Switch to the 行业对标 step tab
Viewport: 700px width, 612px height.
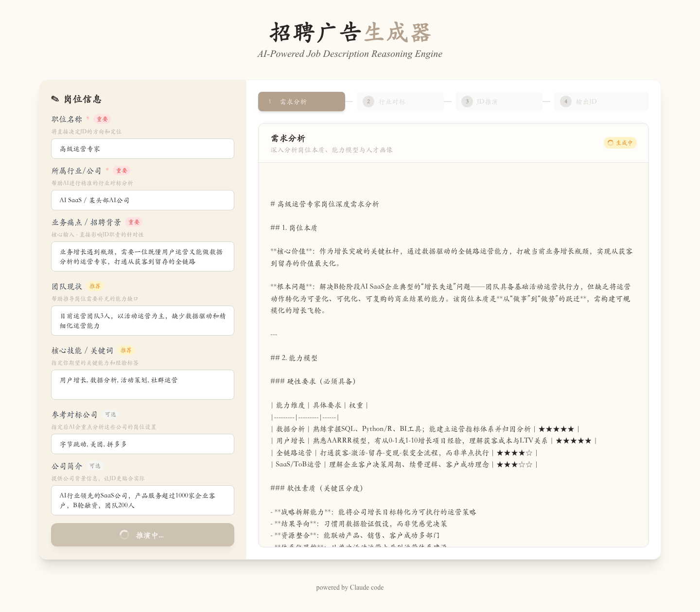(x=400, y=102)
